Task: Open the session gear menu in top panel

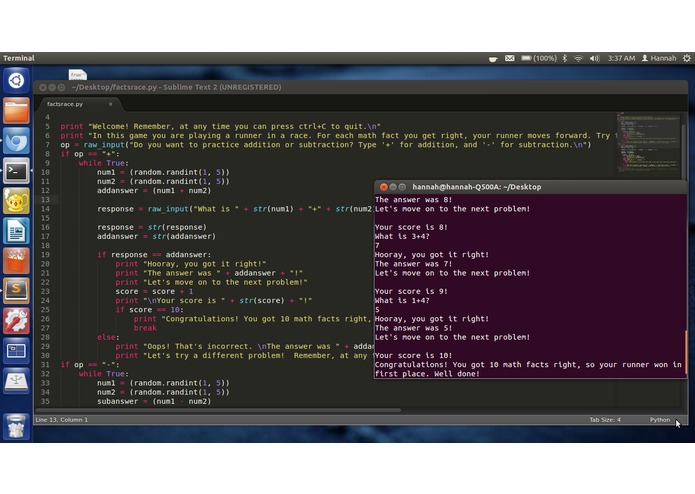Action: click(x=687, y=58)
